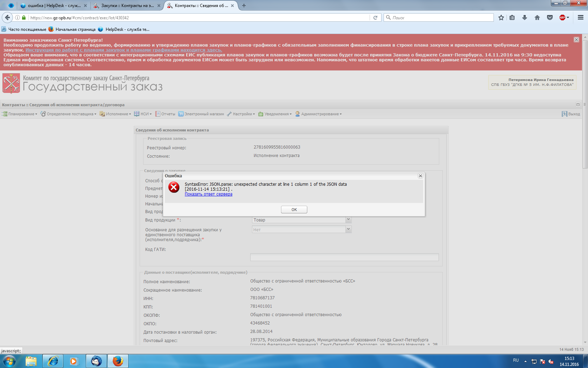Show hidden system tray icons arrow

525,361
